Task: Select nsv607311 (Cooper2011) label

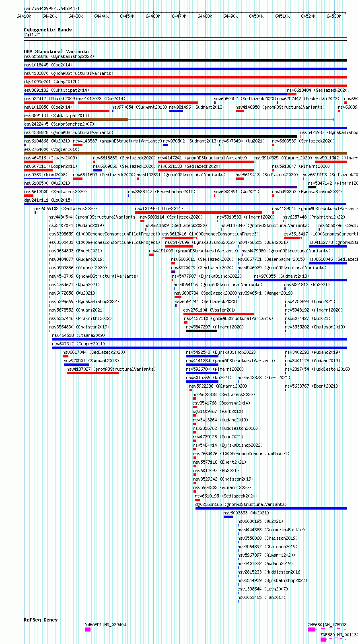Action: [51, 166]
